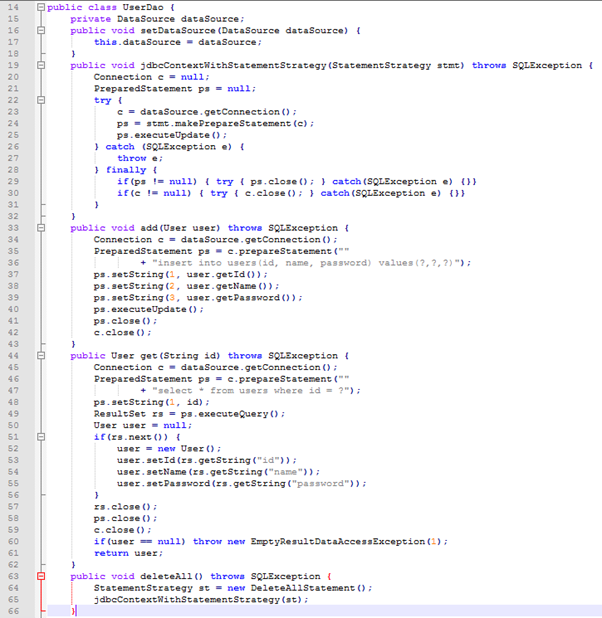Click 'ps.setString(2, user.getName());' line
Viewport: 602px width, 618px height.
pos(186,286)
